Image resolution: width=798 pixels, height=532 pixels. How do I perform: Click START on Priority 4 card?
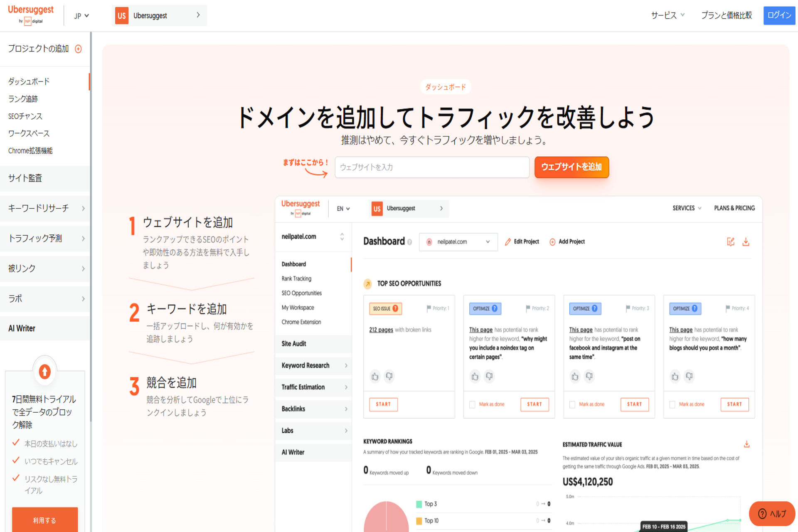(734, 404)
